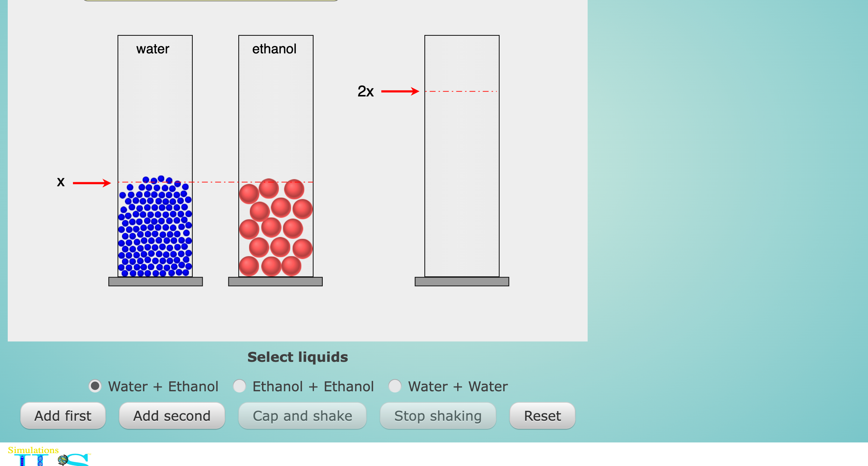The image size is (868, 466).
Task: Reset the simulation
Action: (x=542, y=416)
